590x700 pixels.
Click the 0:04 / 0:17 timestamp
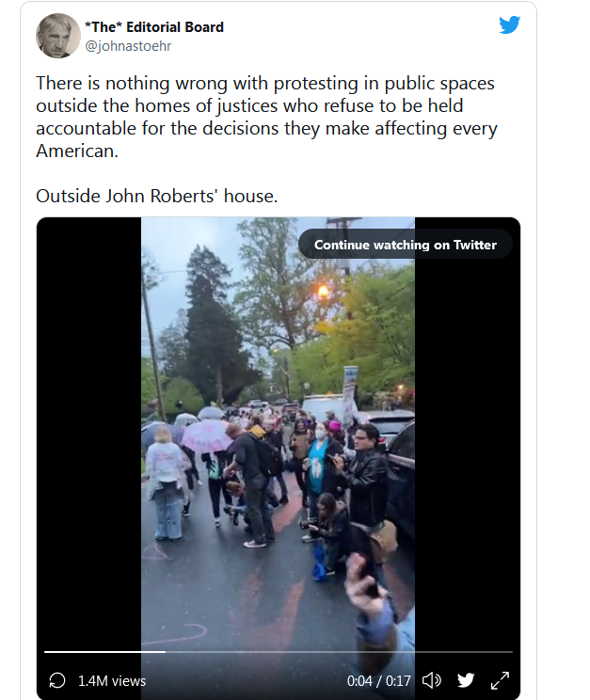(x=378, y=680)
